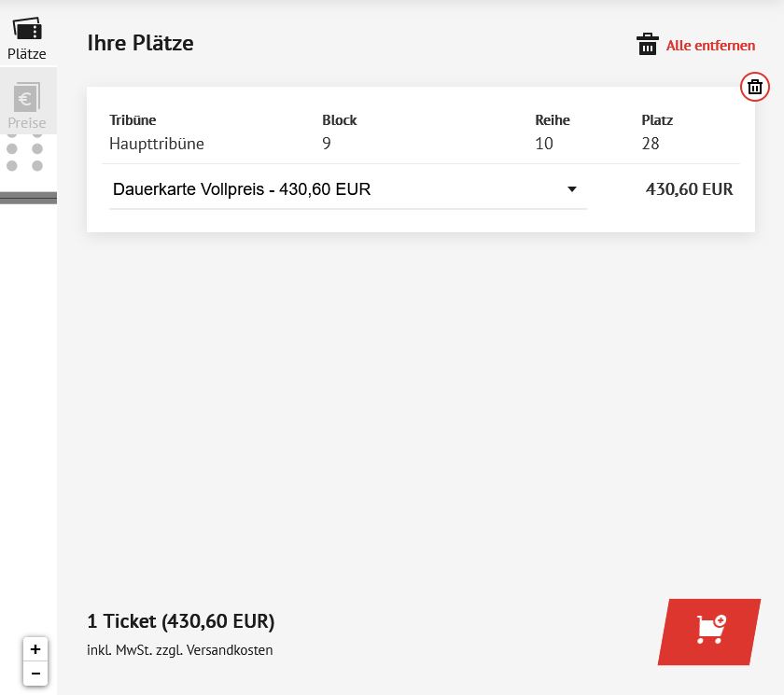Add ticket to shopping cart
Image resolution: width=784 pixels, height=695 pixels.
pyautogui.click(x=709, y=632)
